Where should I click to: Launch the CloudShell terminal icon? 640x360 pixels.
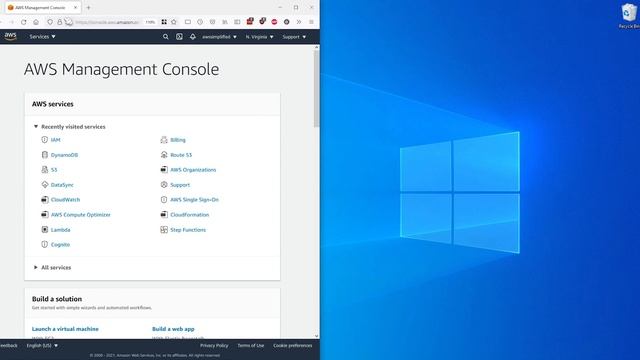coord(179,37)
